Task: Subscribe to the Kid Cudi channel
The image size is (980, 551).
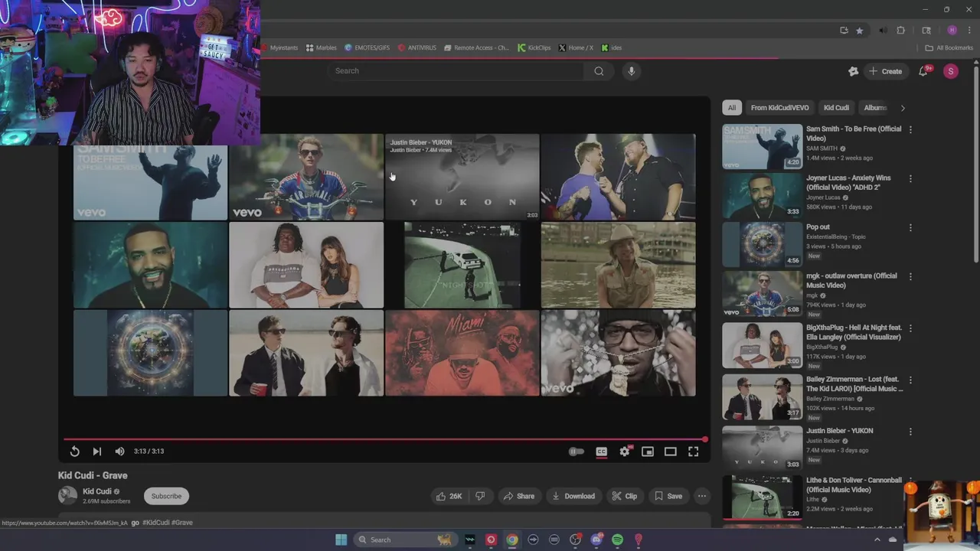Action: point(166,496)
